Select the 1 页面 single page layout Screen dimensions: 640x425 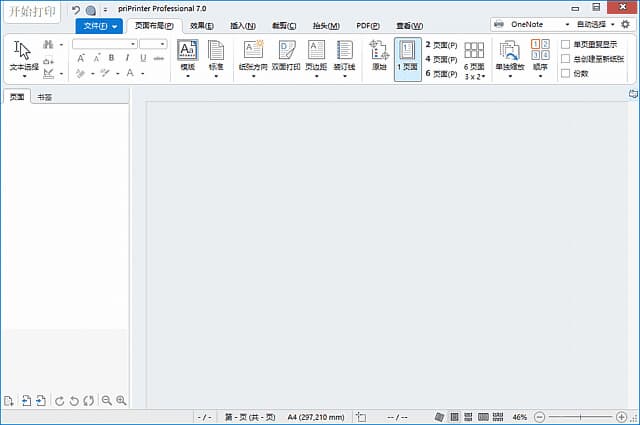coord(407,58)
